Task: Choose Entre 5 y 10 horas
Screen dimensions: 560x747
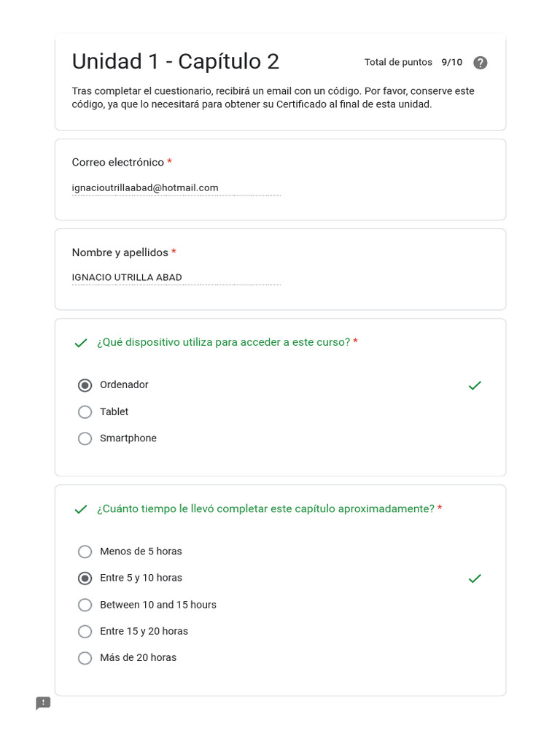Action: pos(85,578)
